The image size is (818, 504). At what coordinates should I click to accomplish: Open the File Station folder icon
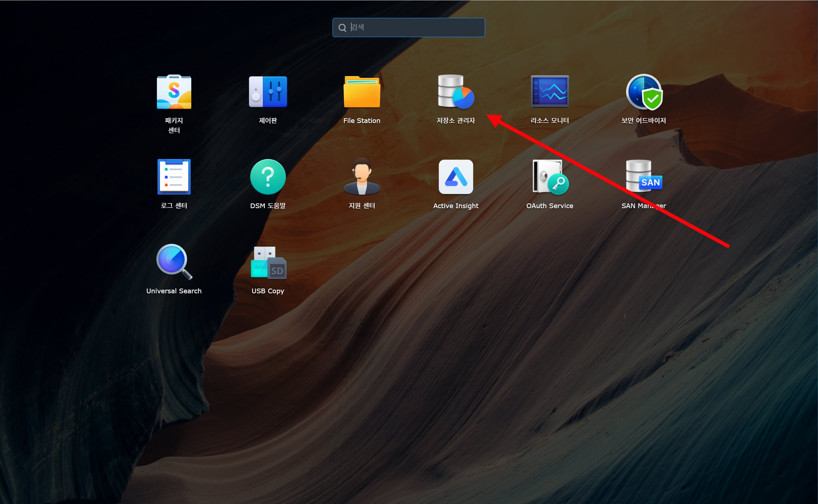[362, 92]
